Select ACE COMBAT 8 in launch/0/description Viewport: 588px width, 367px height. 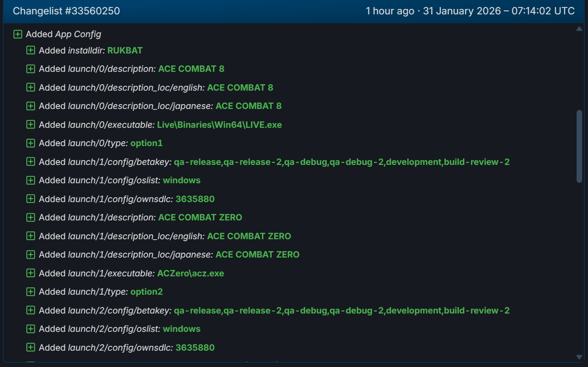(191, 69)
